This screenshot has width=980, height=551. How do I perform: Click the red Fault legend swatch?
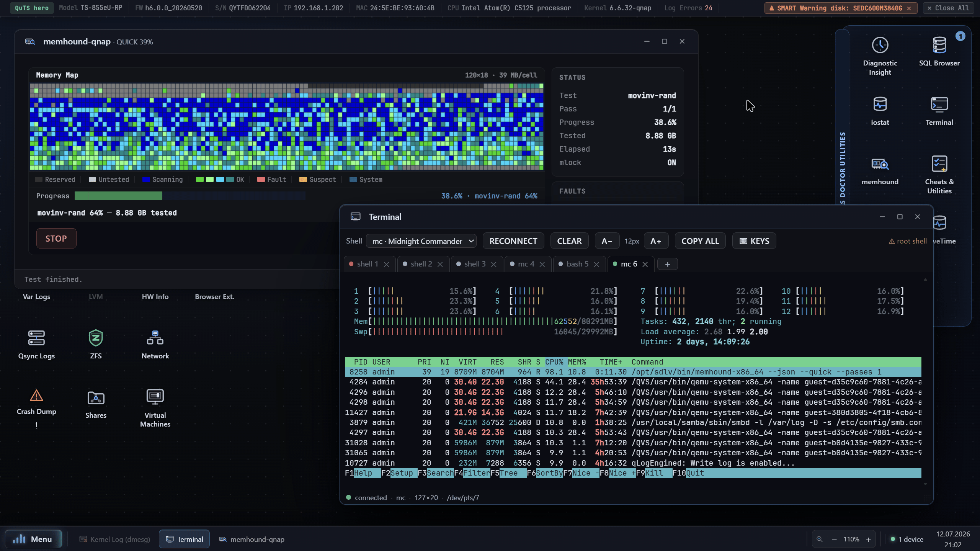[x=261, y=180]
